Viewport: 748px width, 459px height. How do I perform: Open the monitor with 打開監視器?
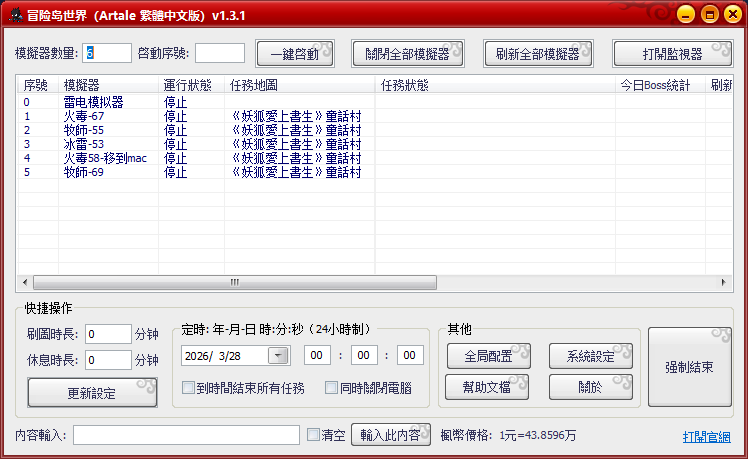[672, 54]
